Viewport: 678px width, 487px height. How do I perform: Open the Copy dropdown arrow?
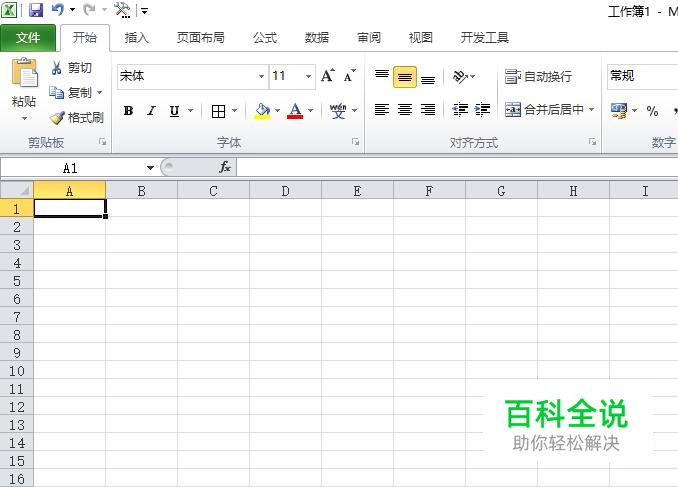pyautogui.click(x=99, y=93)
